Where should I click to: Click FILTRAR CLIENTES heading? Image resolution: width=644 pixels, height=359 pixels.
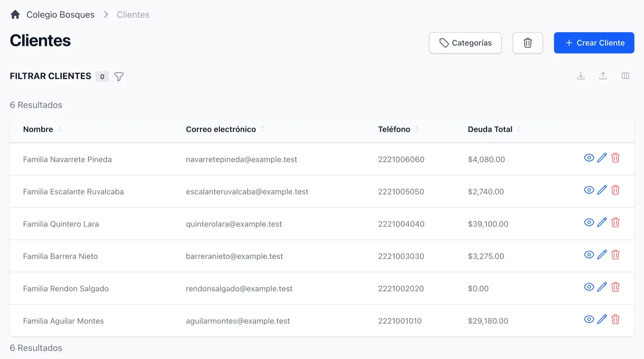point(50,76)
